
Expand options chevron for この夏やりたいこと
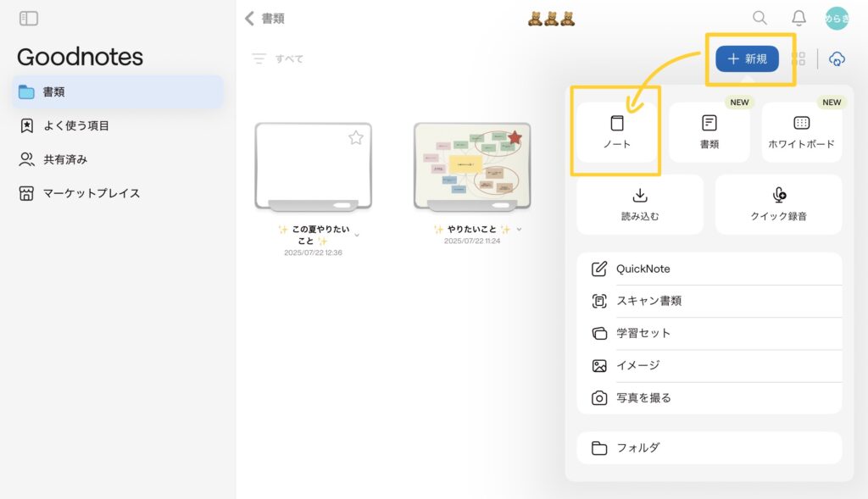coord(357,235)
